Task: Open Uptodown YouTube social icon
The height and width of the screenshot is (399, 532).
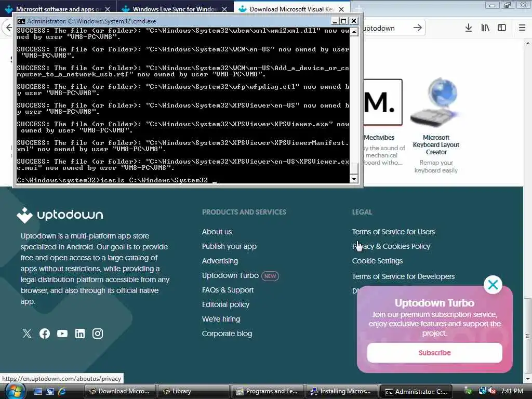Action: (62, 334)
